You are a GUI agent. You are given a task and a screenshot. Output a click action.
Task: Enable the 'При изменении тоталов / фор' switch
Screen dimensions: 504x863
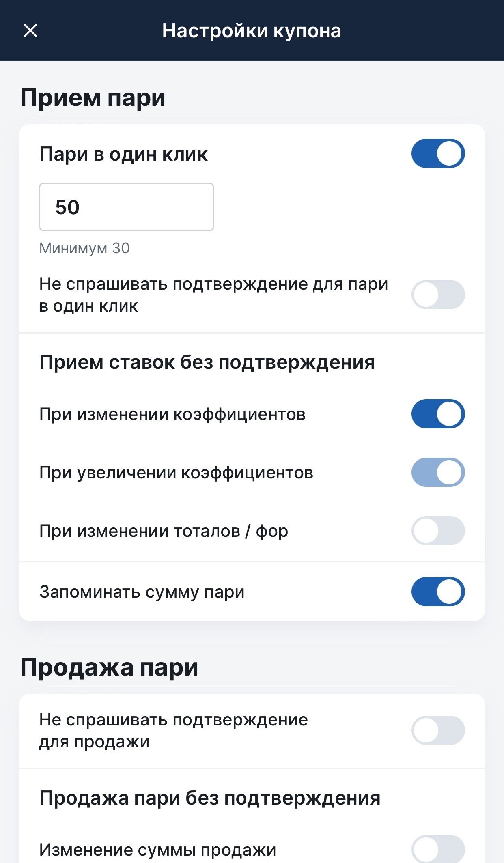(438, 531)
